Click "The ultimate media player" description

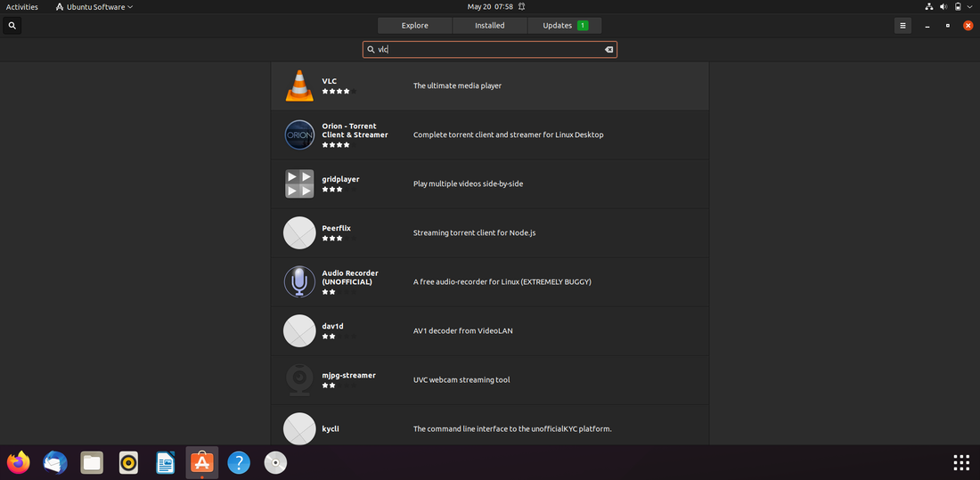[458, 85]
